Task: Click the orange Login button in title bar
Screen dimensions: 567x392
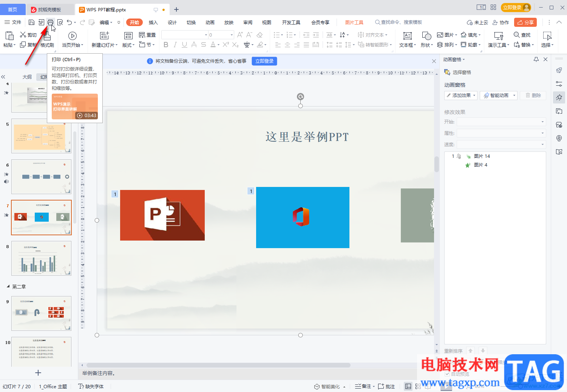Action: click(x=516, y=7)
